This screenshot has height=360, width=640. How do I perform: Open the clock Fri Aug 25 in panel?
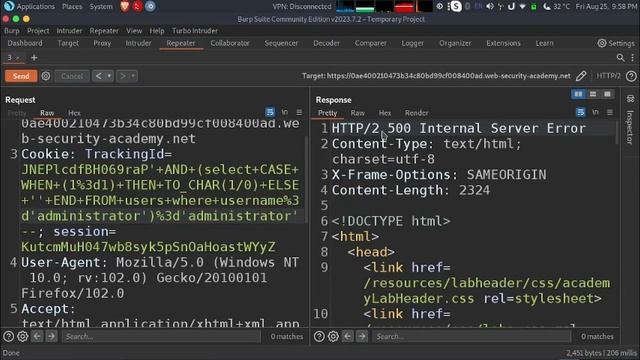(606, 7)
